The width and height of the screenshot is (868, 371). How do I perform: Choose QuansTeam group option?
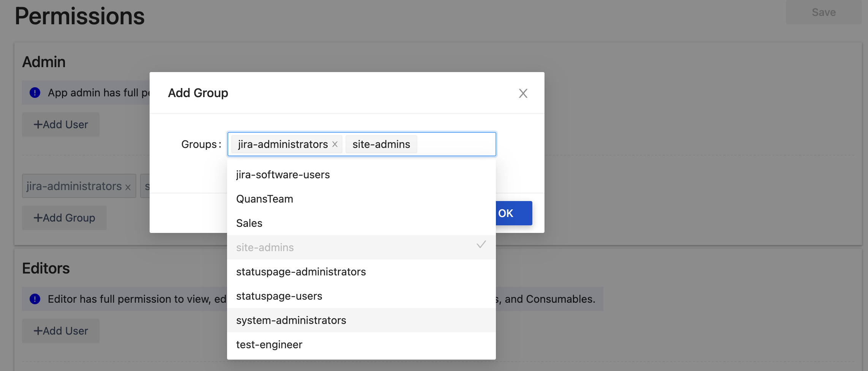pyautogui.click(x=265, y=199)
